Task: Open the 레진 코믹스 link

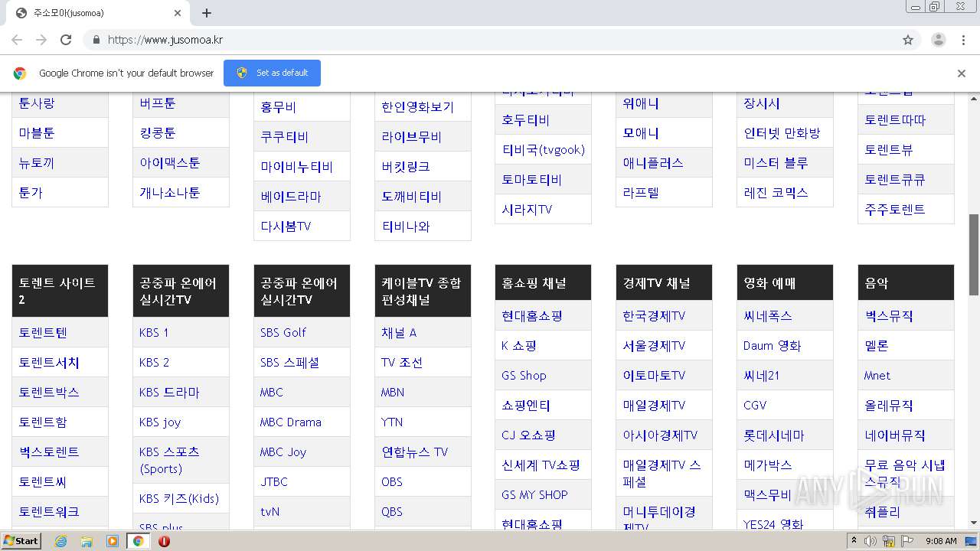Action: coord(776,193)
